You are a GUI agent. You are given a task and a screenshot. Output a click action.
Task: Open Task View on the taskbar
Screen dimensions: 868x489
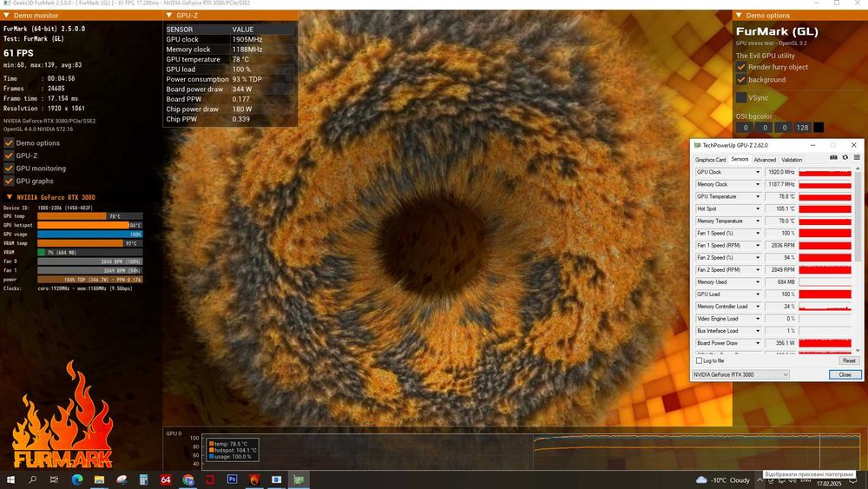[54, 479]
